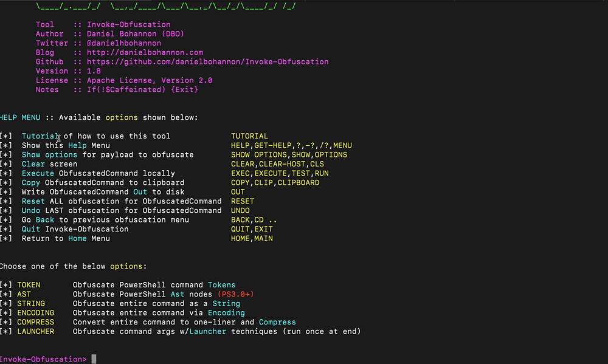The height and width of the screenshot is (364, 608).
Task: Click the ENCODING option keyword
Action: click(36, 313)
